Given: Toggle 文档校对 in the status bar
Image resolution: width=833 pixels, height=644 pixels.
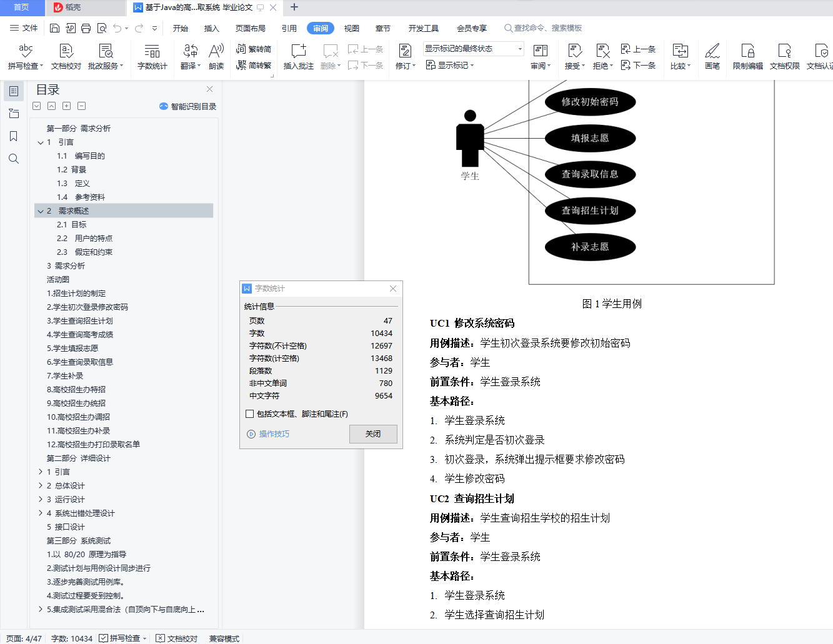Looking at the screenshot, I should (177, 638).
